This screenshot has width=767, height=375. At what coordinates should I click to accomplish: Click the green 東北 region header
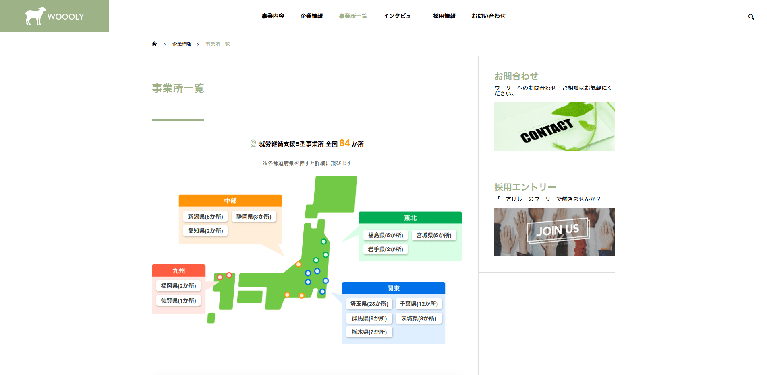[410, 218]
